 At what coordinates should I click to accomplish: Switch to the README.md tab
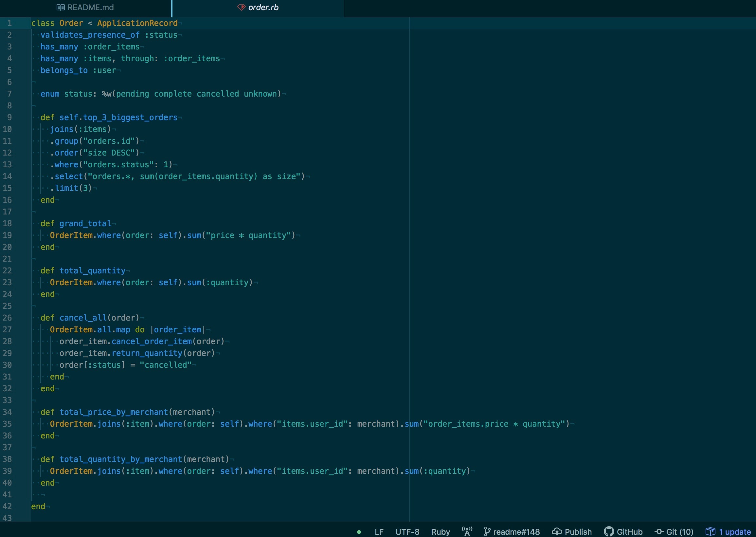click(x=90, y=7)
